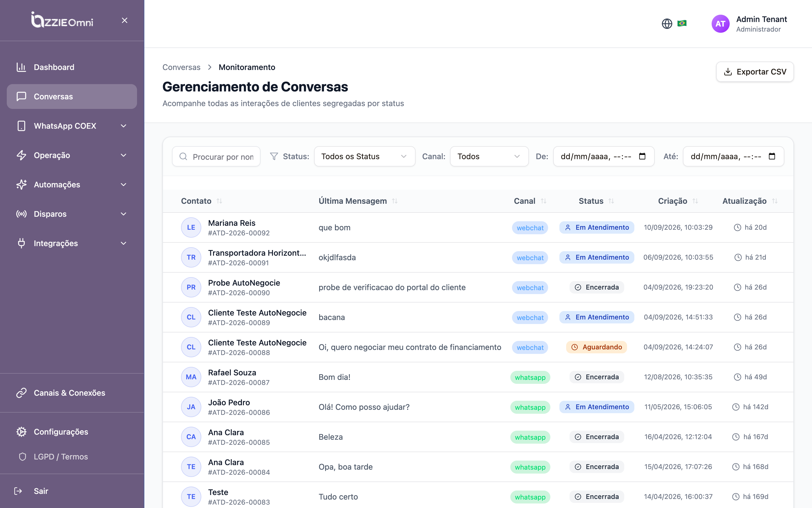
Task: Focus the Procurar por nome search field
Action: 216,156
